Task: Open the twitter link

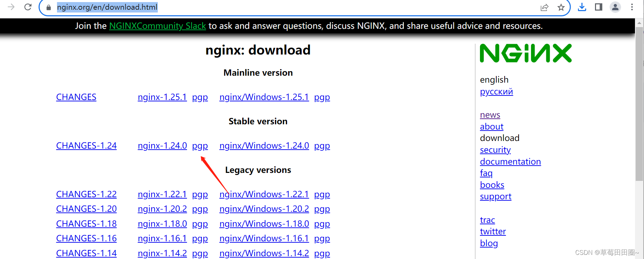Action: coord(493,232)
